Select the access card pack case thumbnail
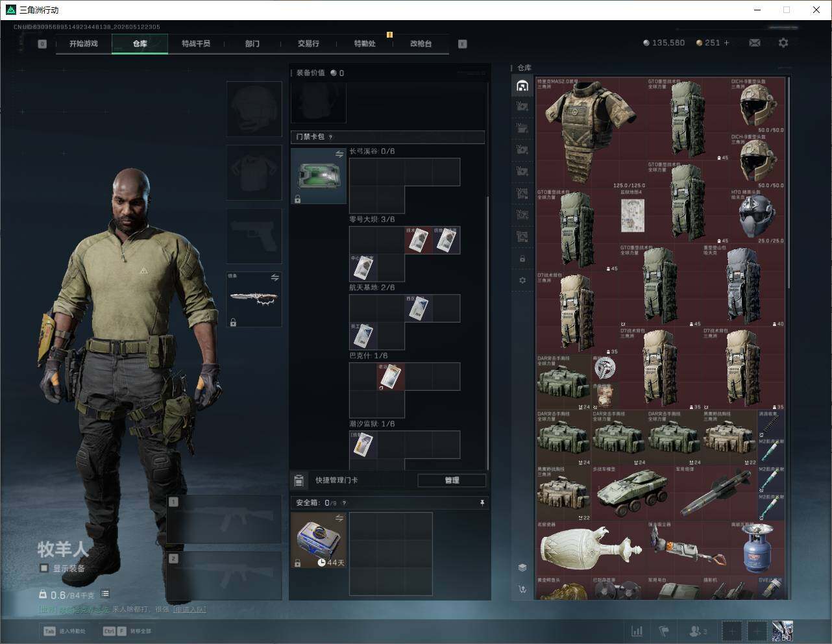Screen dimensions: 832x644 pos(319,176)
